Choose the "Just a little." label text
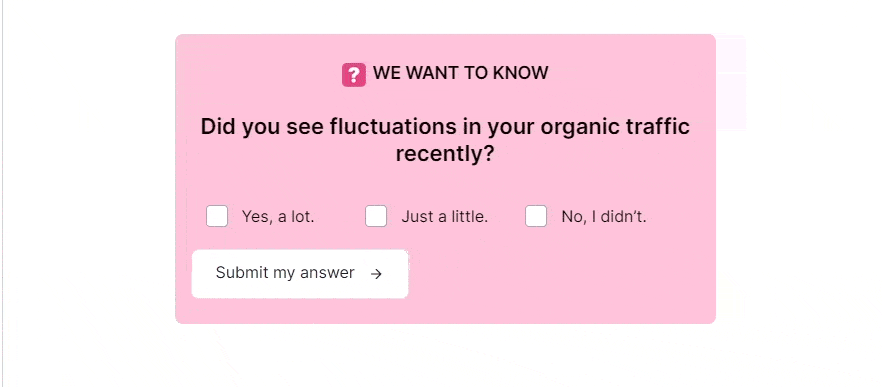Image resolution: width=882 pixels, height=387 pixels. point(444,217)
